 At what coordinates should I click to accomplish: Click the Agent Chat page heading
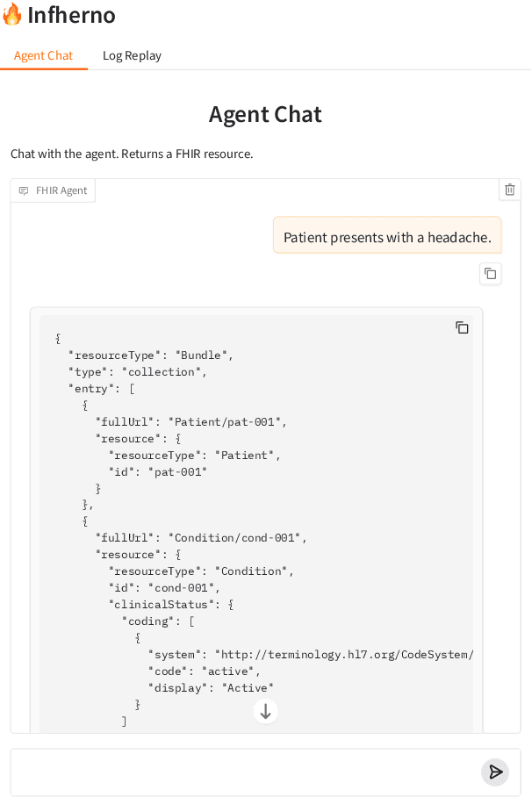point(265,114)
